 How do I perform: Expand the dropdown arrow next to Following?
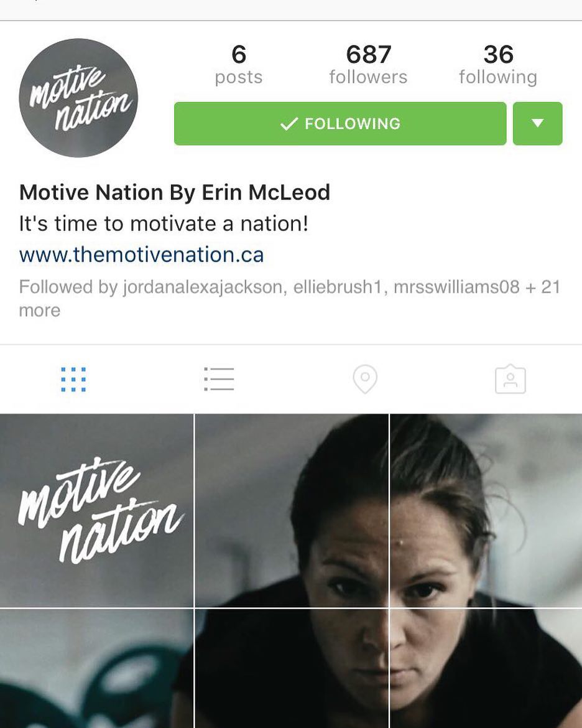tap(537, 123)
